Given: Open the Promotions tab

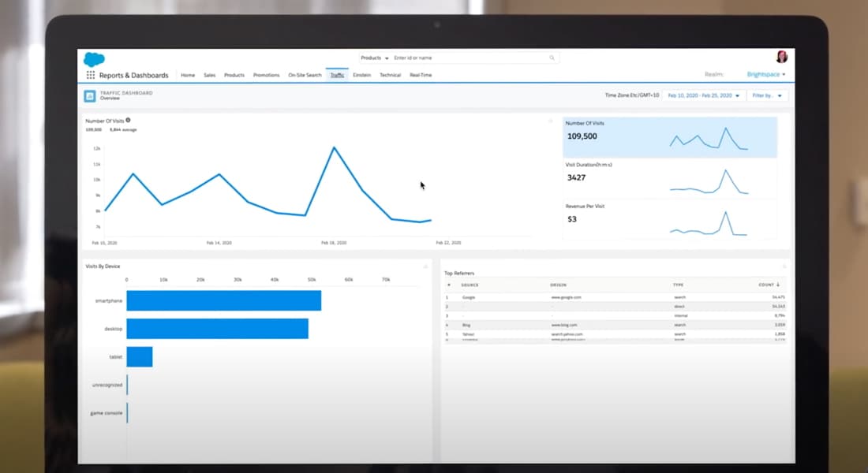Looking at the screenshot, I should tap(266, 75).
